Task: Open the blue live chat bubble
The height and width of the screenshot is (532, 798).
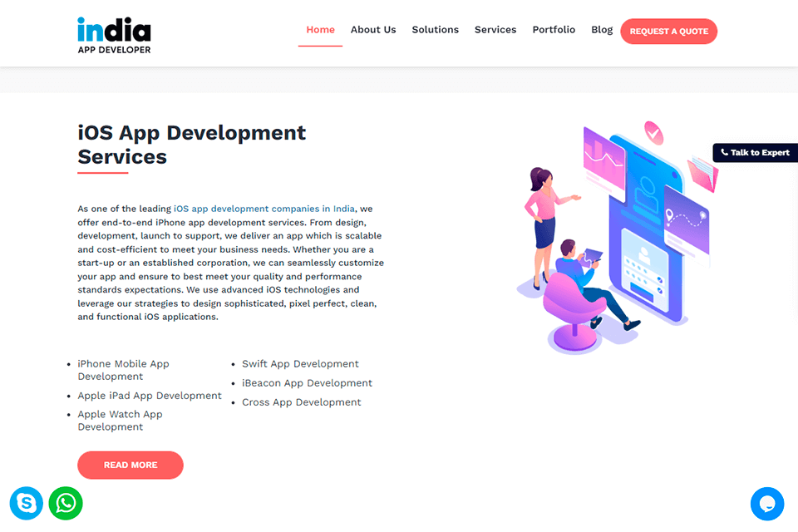Action: 767,504
